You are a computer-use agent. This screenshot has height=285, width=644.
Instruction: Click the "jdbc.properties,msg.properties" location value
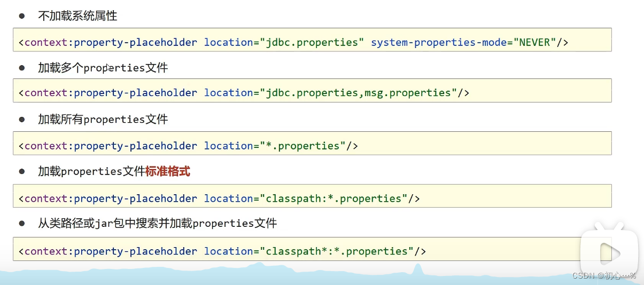[359, 93]
